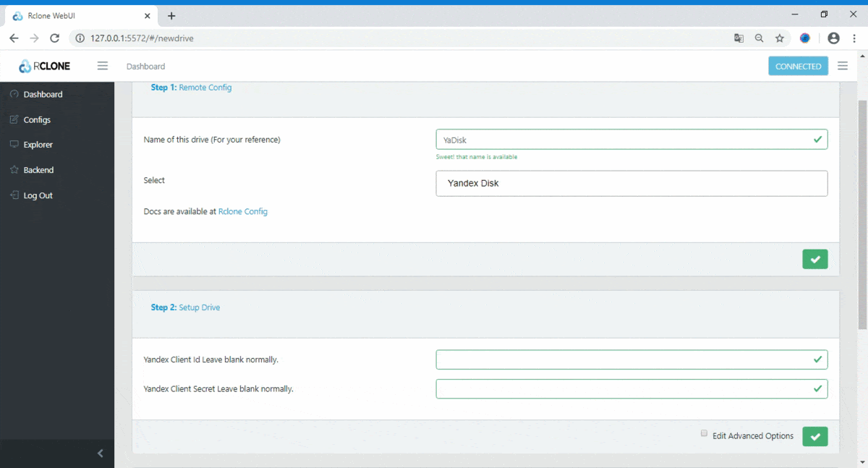Open a new browser tab with plus
The width and height of the screenshot is (868, 468).
point(171,16)
